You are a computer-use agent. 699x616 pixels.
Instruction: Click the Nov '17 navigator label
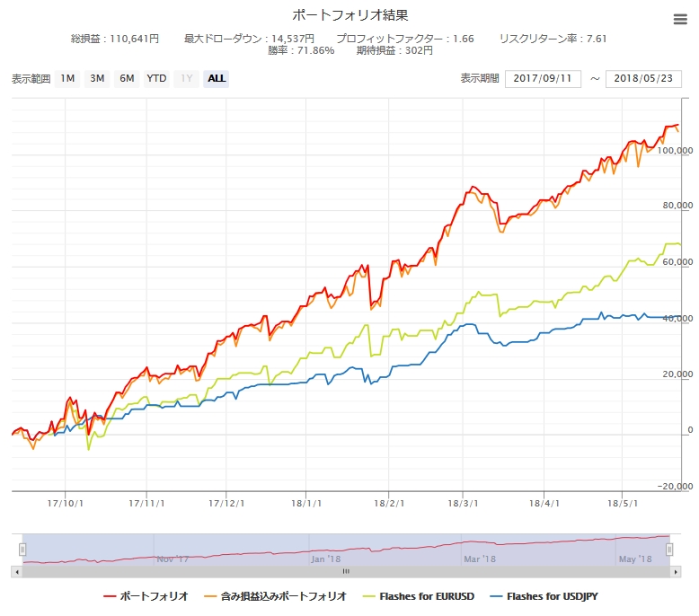[x=173, y=559]
